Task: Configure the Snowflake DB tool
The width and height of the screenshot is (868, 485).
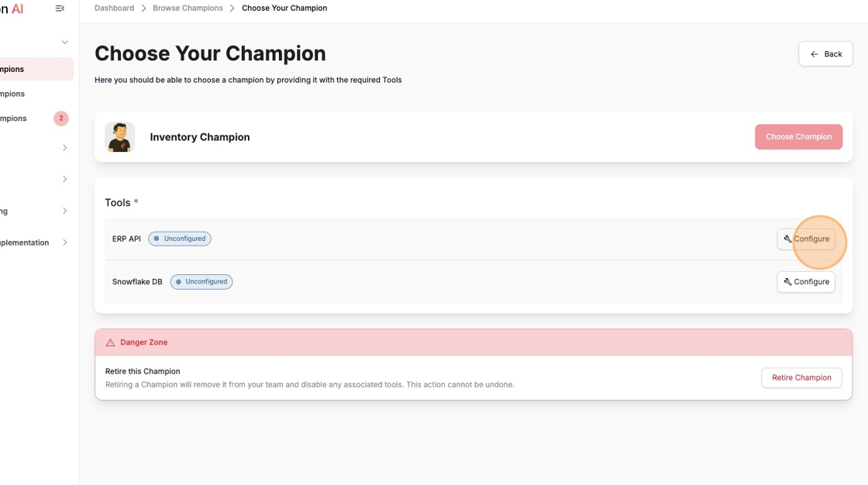Action: tap(806, 281)
